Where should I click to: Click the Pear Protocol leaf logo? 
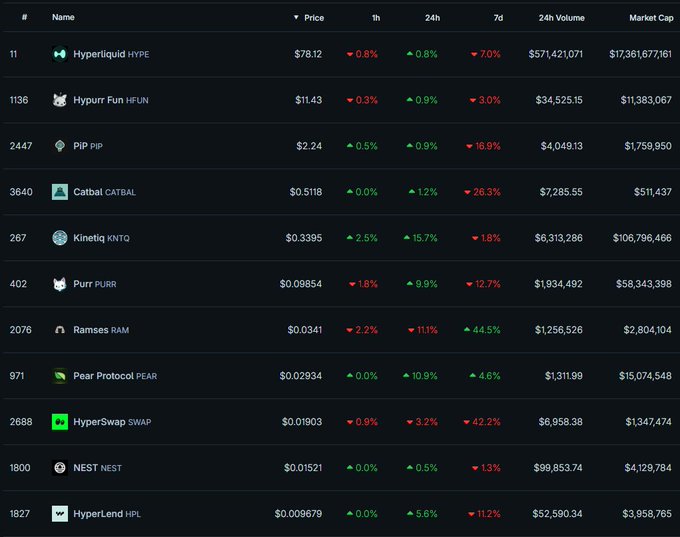[x=60, y=376]
